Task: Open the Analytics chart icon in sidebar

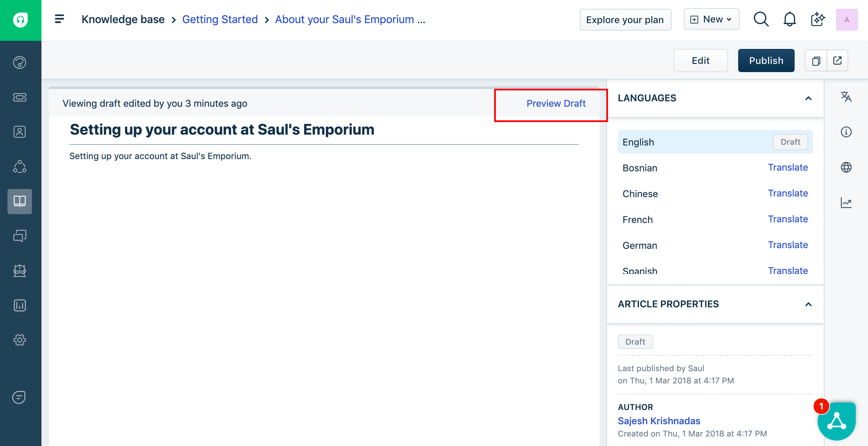Action: 20,305
